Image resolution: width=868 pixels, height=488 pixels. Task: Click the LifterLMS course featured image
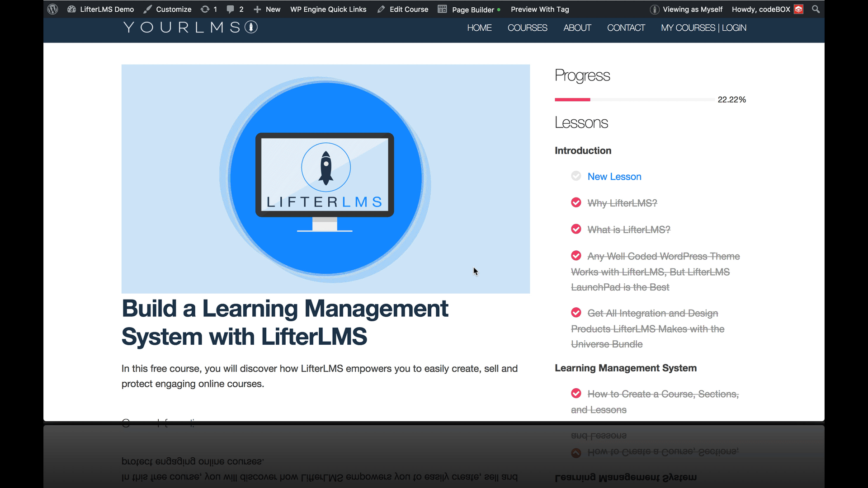pyautogui.click(x=325, y=179)
